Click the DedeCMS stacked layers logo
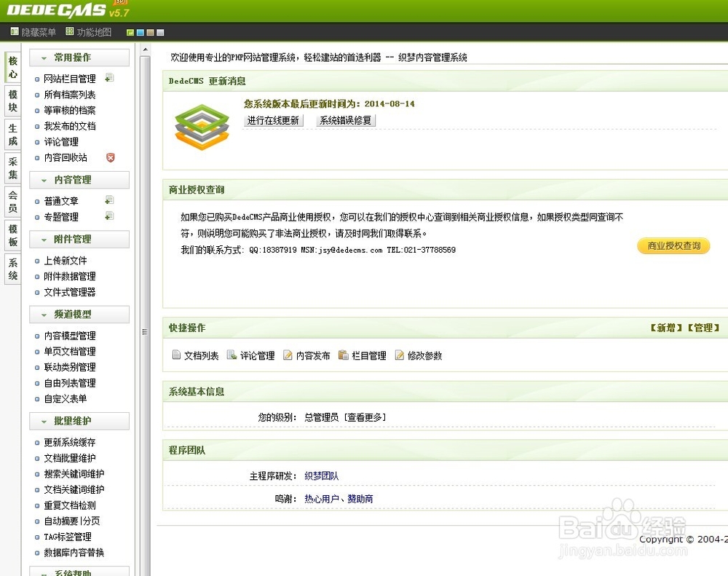The height and width of the screenshot is (576, 728). pos(202,127)
